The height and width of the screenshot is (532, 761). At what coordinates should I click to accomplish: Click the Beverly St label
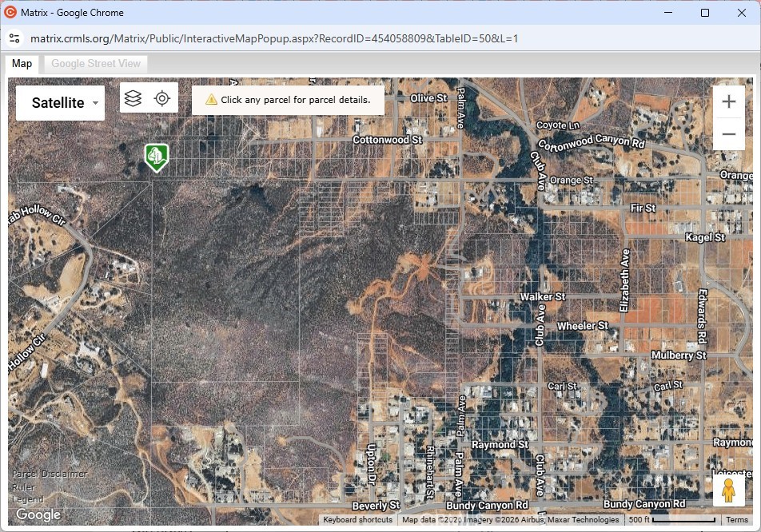pyautogui.click(x=376, y=506)
